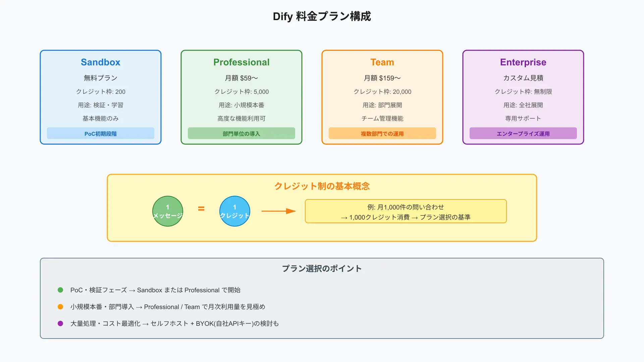
Task: Select the Enterprise plan heading
Action: pyautogui.click(x=523, y=62)
